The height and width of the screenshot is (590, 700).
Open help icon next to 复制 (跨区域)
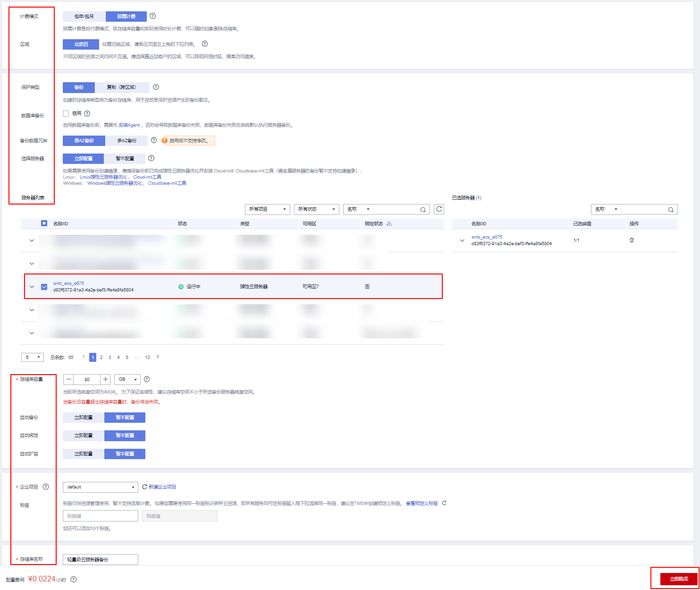click(x=156, y=87)
